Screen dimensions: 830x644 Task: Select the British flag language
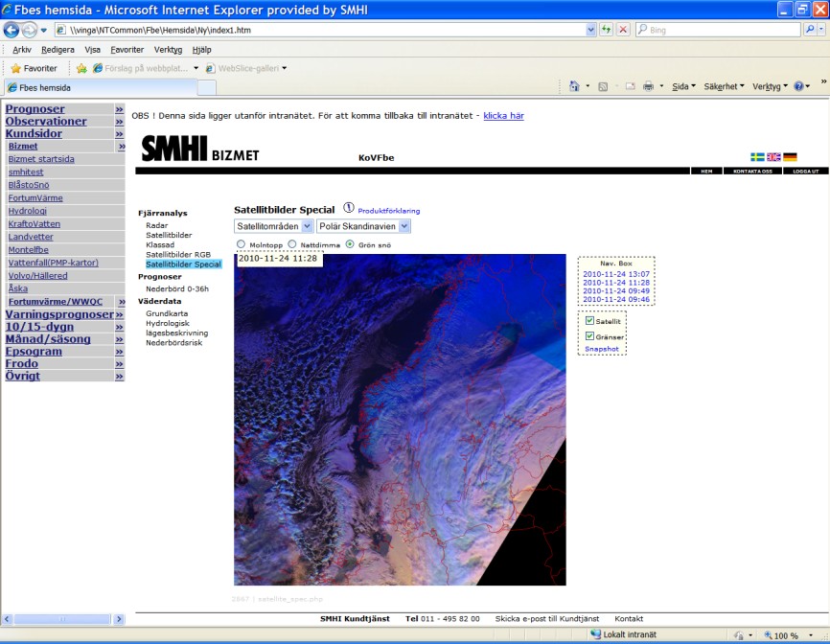point(773,157)
